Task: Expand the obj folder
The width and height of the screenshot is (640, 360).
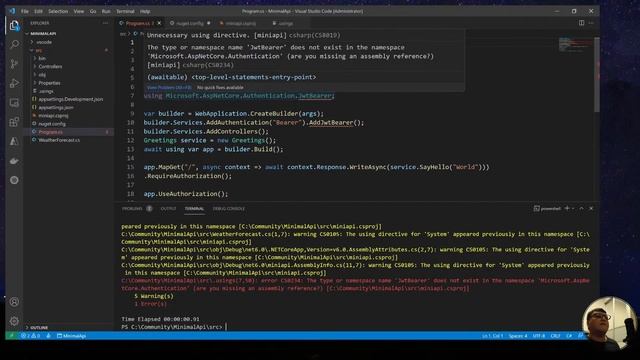Action: click(69, 75)
